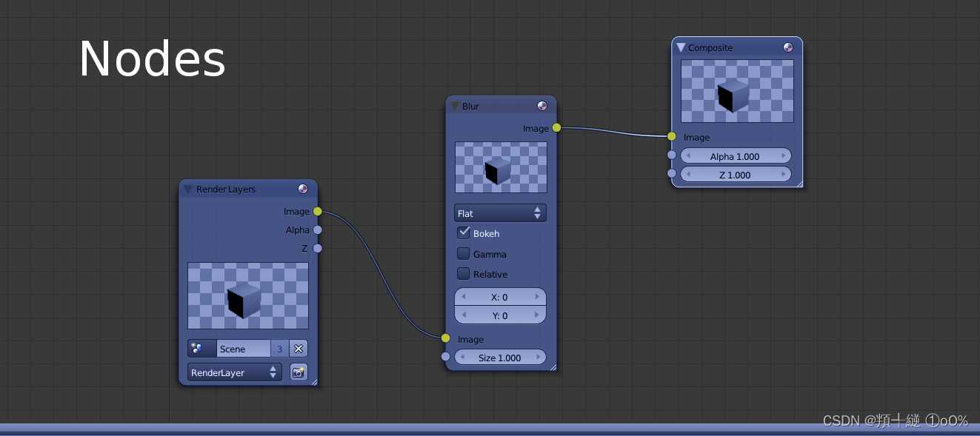This screenshot has height=436, width=980.
Task: Click Composite node preview thumbnail
Action: (x=737, y=91)
